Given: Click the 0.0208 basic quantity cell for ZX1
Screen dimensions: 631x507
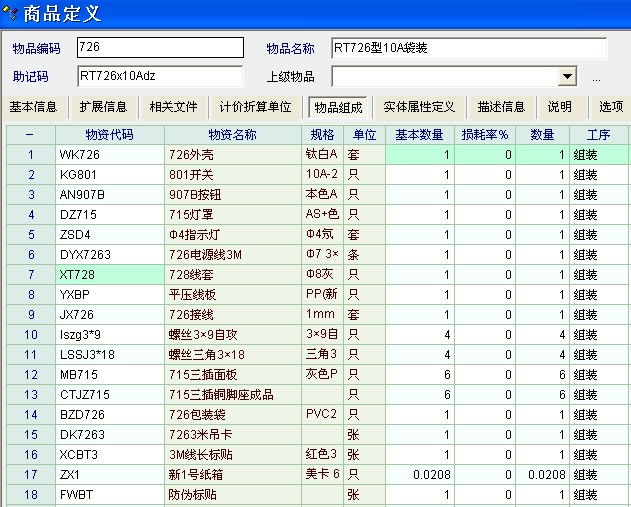Looking at the screenshot, I should [419, 475].
